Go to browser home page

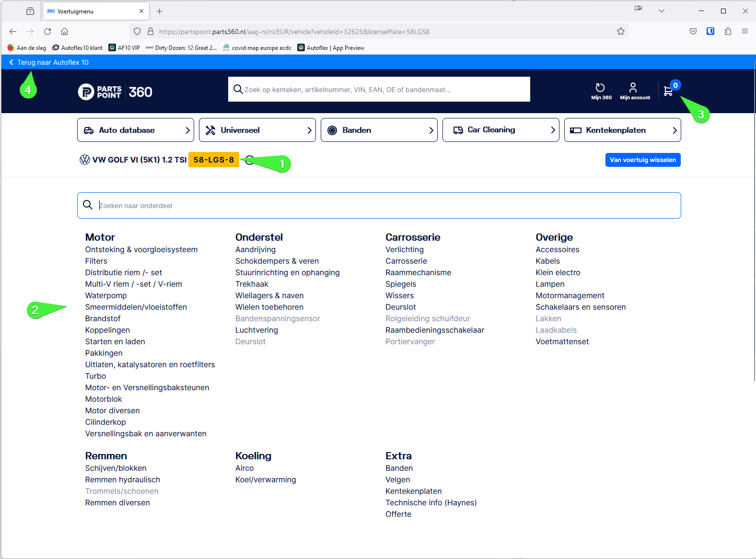click(64, 32)
